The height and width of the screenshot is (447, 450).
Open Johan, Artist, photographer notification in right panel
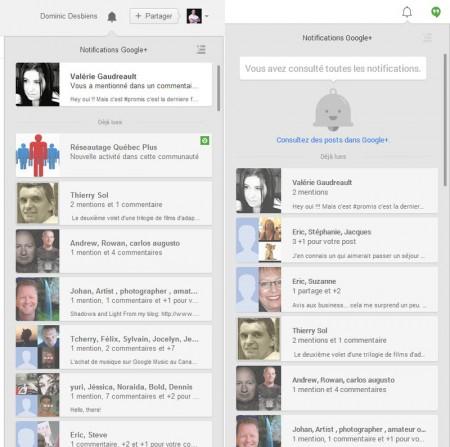click(x=337, y=431)
